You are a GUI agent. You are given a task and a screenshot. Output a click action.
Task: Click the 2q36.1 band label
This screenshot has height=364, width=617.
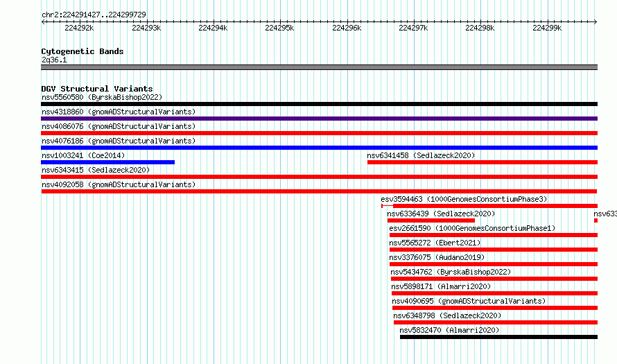pos(54,60)
